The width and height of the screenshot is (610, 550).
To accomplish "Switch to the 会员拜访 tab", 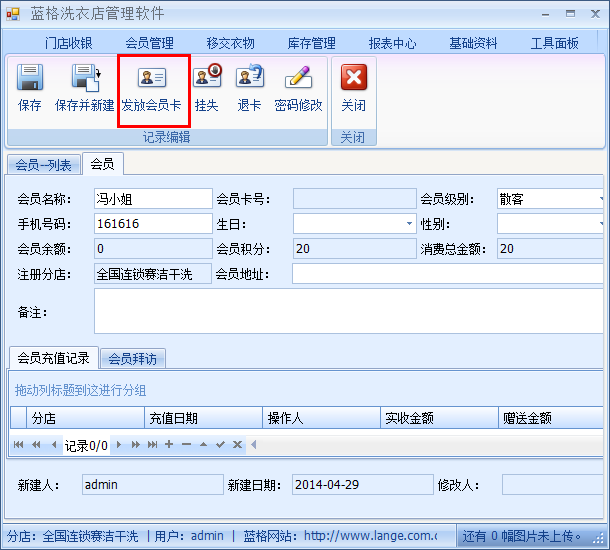I will (x=133, y=359).
